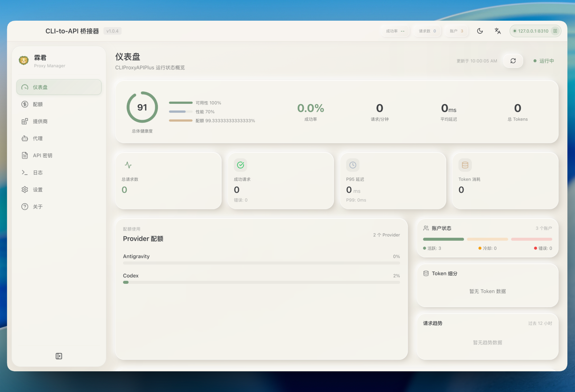Open the 配额 quota page
The width and height of the screenshot is (575, 392).
click(59, 104)
